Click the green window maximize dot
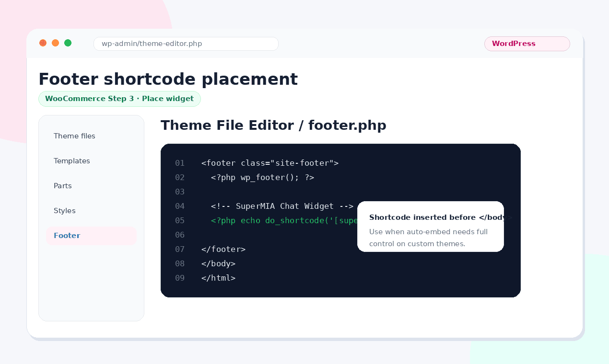This screenshot has height=364, width=609. point(68,43)
